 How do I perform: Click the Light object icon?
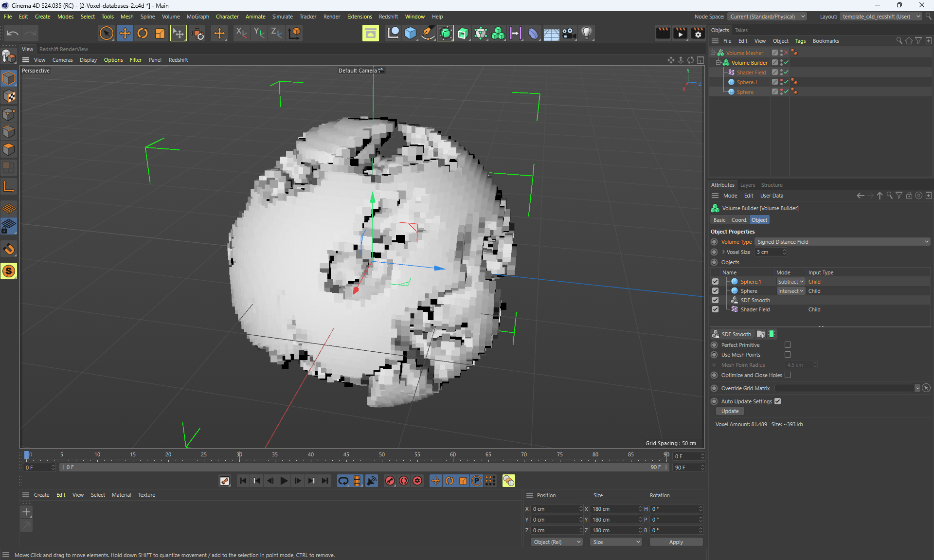(x=587, y=33)
